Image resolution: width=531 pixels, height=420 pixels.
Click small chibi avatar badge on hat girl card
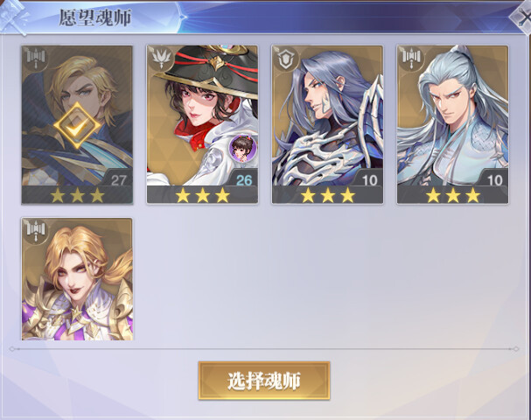click(x=242, y=148)
